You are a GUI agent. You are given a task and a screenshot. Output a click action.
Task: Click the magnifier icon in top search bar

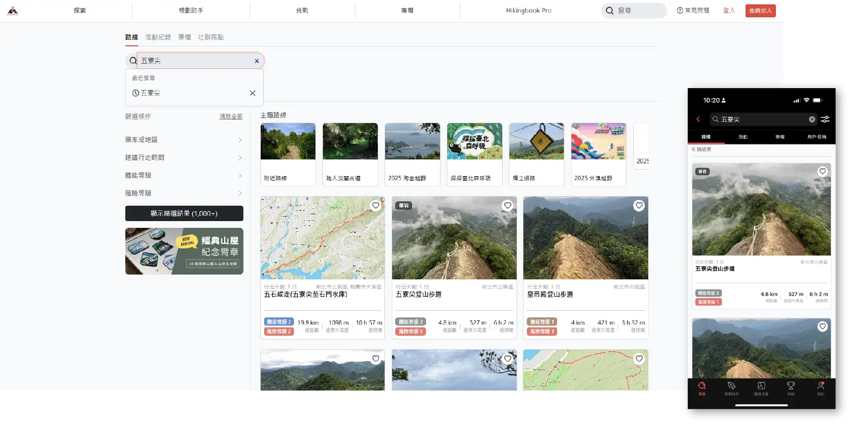point(610,11)
